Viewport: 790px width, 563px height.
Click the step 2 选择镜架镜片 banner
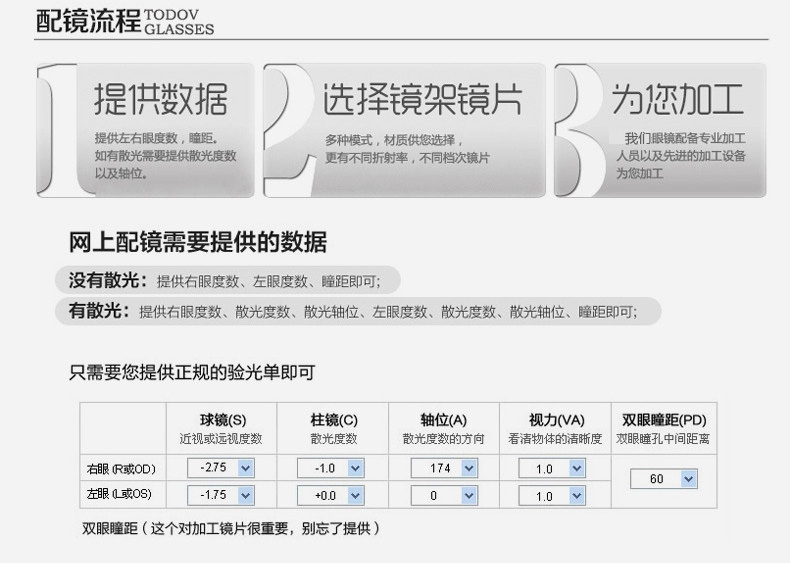[405, 130]
